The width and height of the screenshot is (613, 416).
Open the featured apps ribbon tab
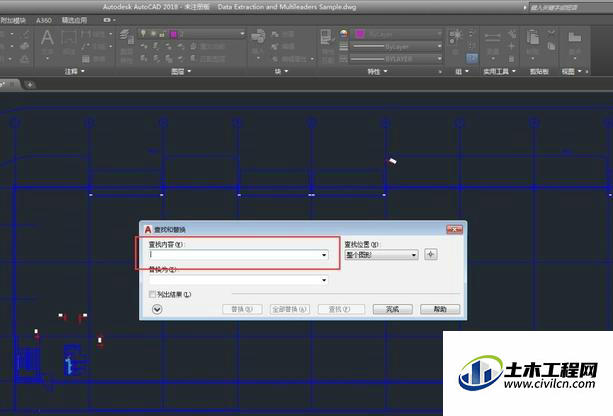click(74, 20)
